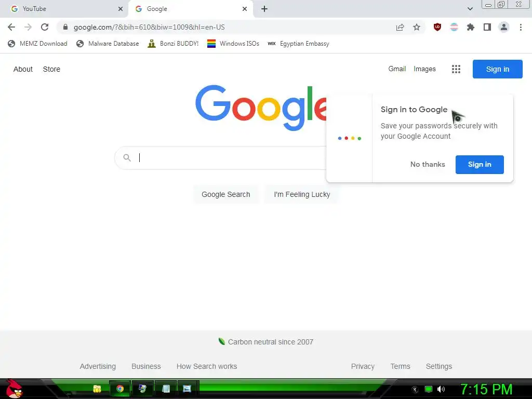Open a new tab with the plus button
532x399 pixels.
tap(264, 9)
